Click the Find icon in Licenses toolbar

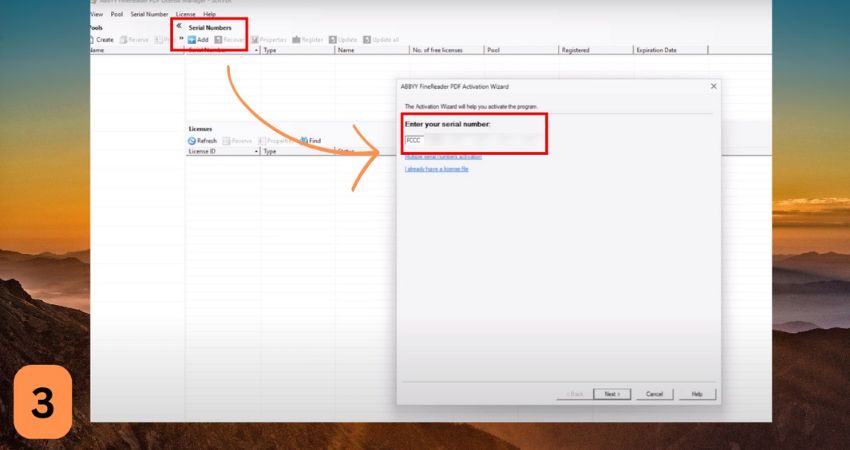[304, 141]
